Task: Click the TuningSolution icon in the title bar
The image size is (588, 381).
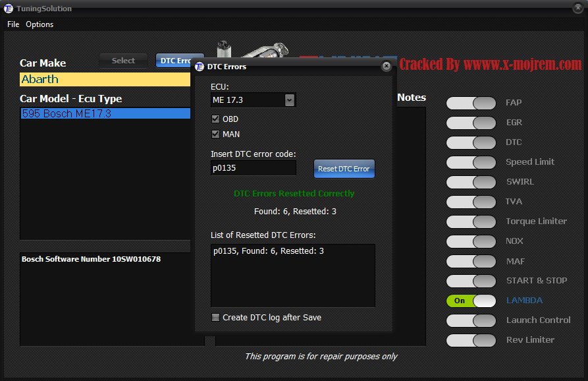Action: pos(8,9)
